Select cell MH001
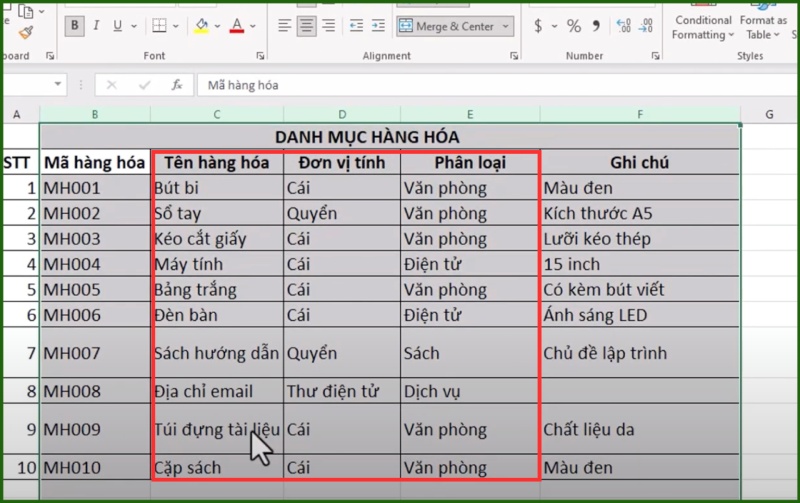The width and height of the screenshot is (800, 503). click(x=95, y=188)
